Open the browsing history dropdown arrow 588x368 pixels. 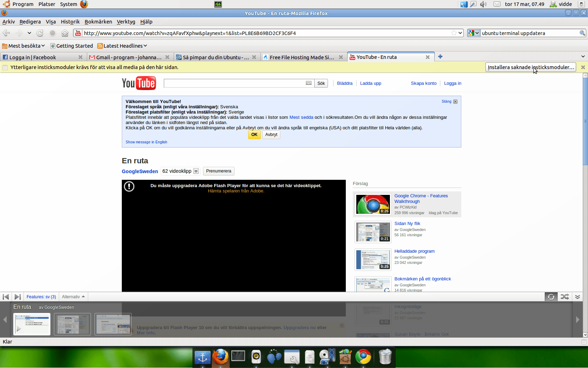pyautogui.click(x=29, y=33)
